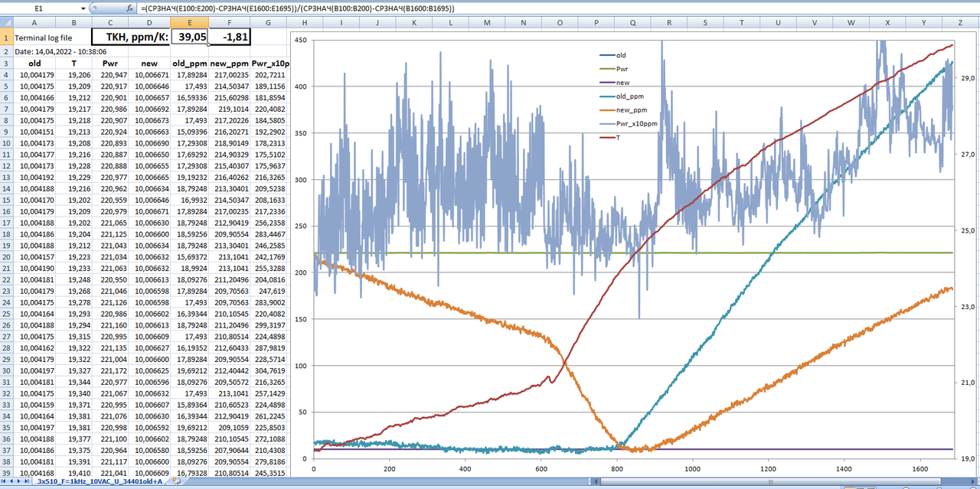This screenshot has width=980, height=489.
Task: Click the 'Pwr_x10p' column heading cell
Action: (269, 64)
